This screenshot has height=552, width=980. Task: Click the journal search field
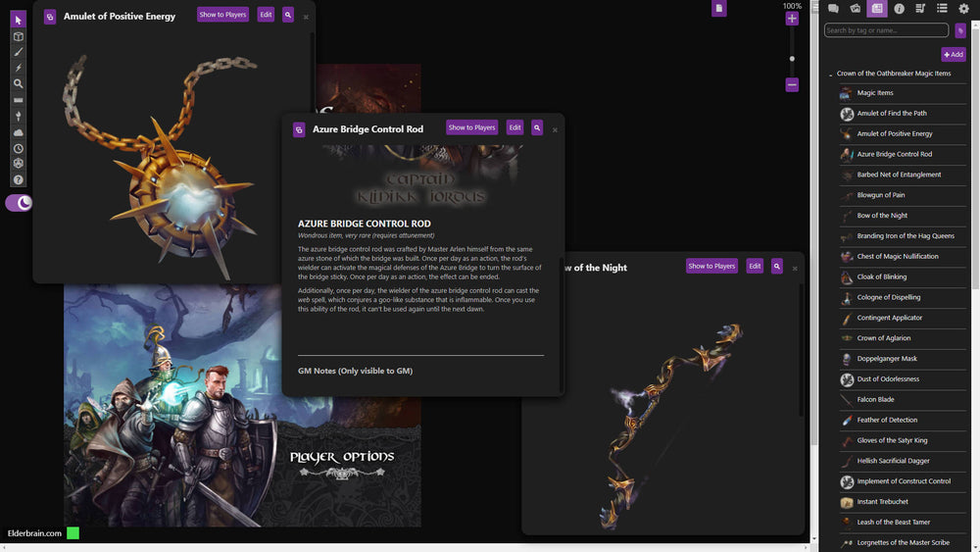click(x=886, y=30)
